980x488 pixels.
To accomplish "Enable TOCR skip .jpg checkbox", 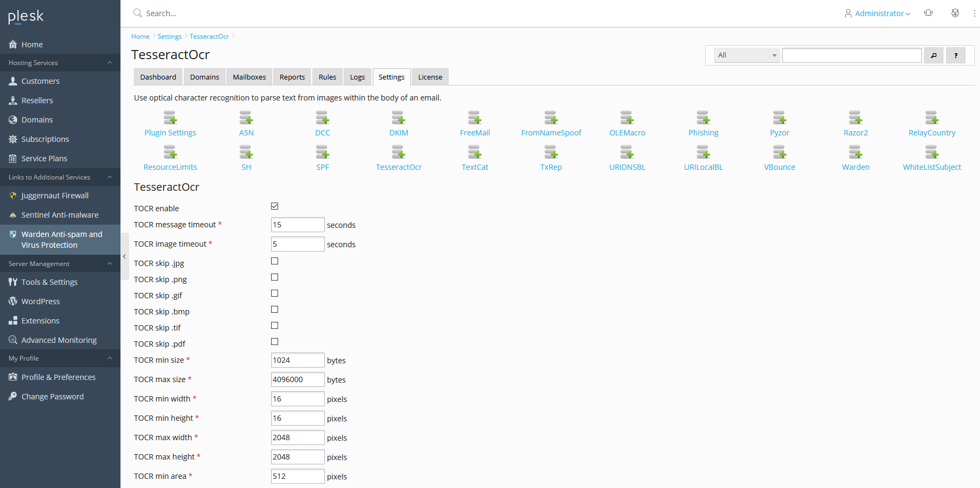I will pyautogui.click(x=275, y=261).
